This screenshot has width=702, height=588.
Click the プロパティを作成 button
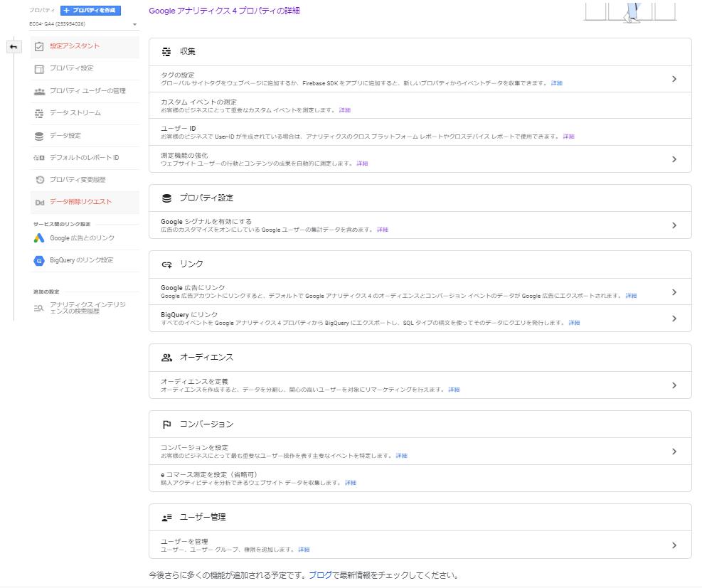tap(91, 11)
